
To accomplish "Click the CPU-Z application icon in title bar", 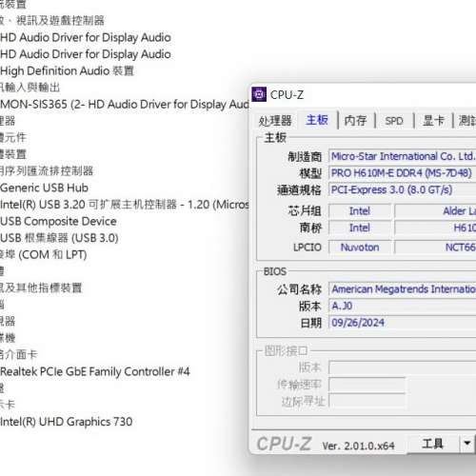I will click(259, 94).
